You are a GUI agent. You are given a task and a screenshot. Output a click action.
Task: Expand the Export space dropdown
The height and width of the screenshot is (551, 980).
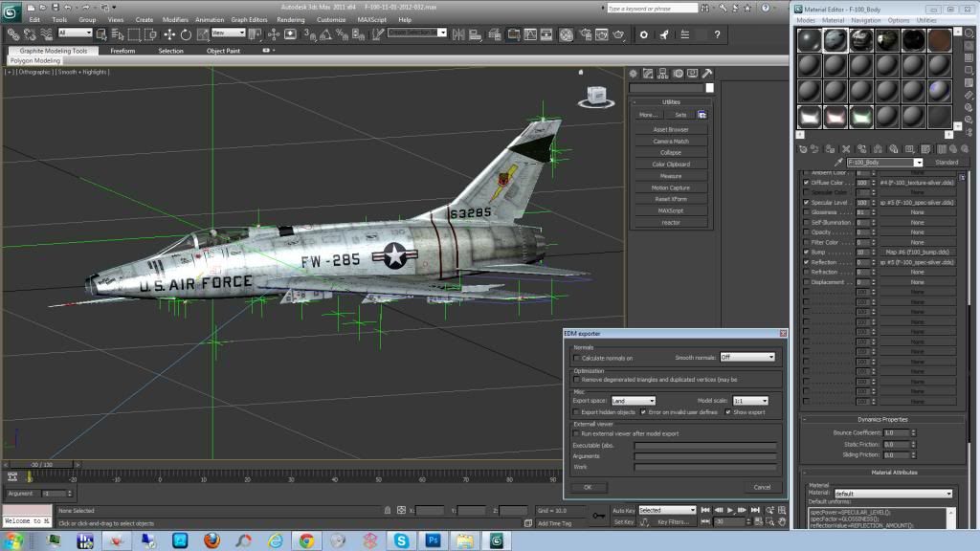(x=633, y=401)
